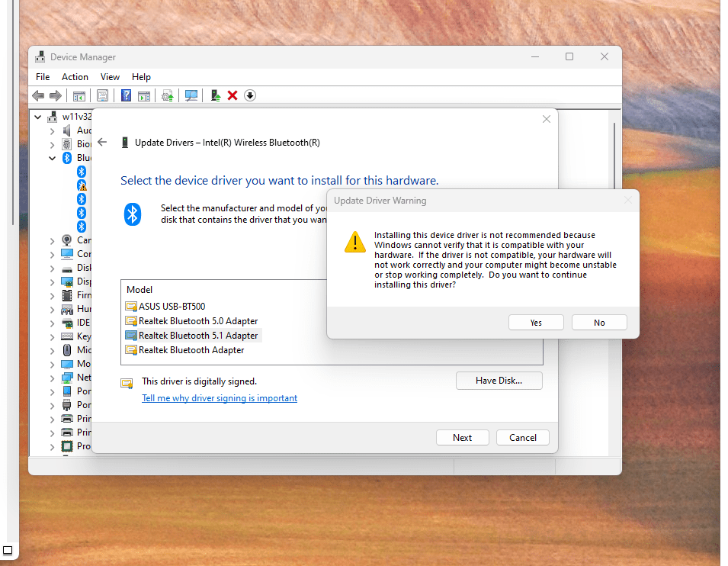The width and height of the screenshot is (728, 566).
Task: Click the blue Help question-mark toolbar icon
Action: coord(126,95)
